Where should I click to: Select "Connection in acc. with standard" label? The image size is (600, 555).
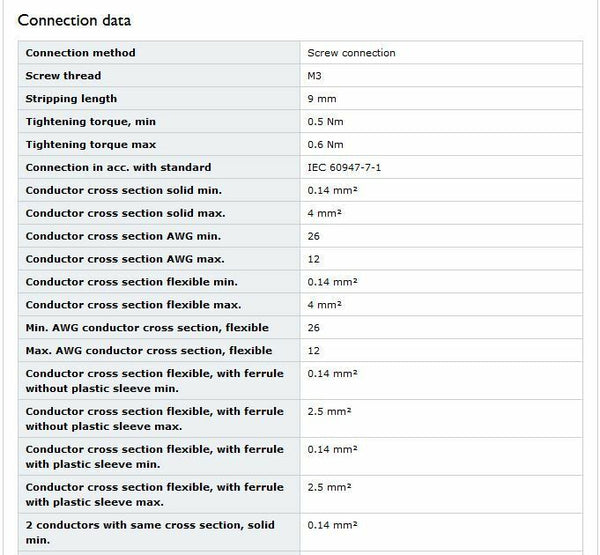click(x=118, y=168)
